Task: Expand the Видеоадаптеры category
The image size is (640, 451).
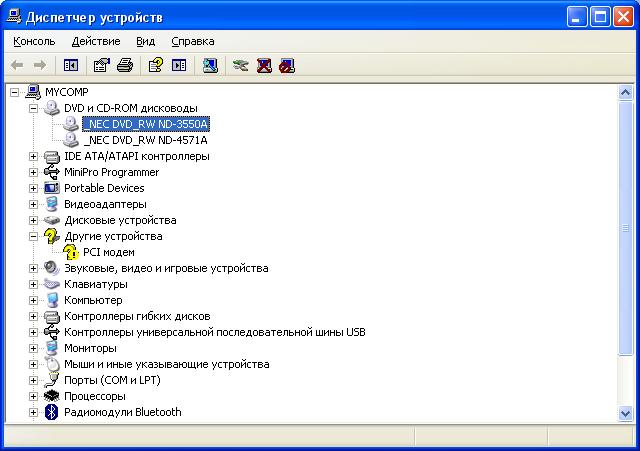Action: point(33,204)
